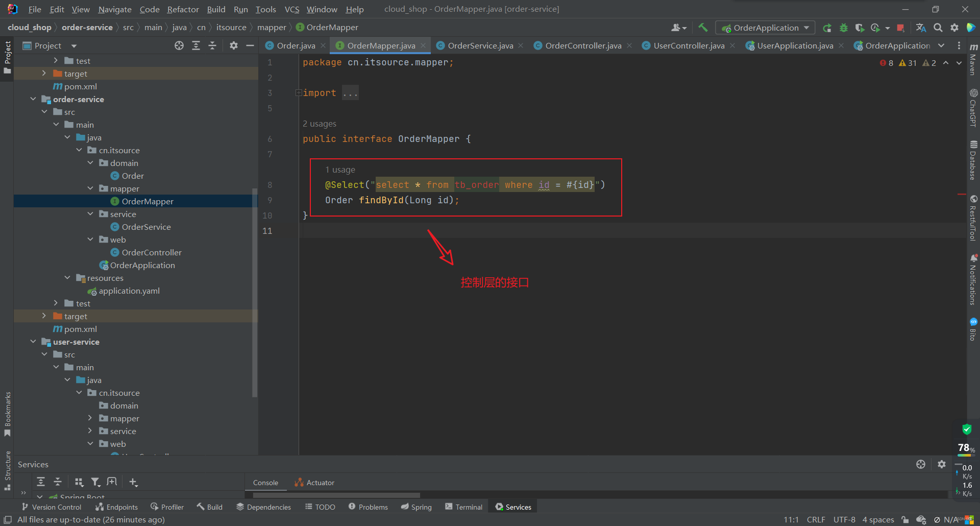Screen dimensions: 980x526
Task: Select the Build hammer icon in toolbar
Action: coord(703,28)
